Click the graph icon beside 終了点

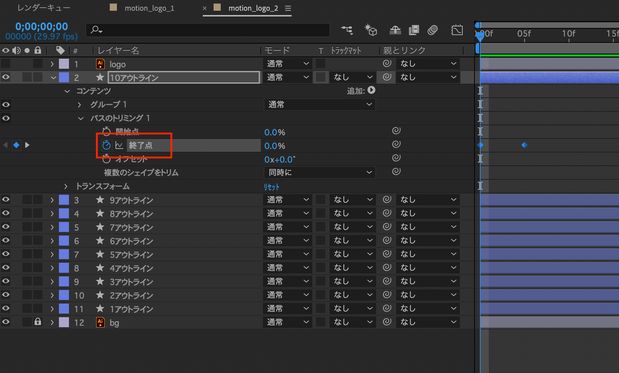click(x=119, y=146)
